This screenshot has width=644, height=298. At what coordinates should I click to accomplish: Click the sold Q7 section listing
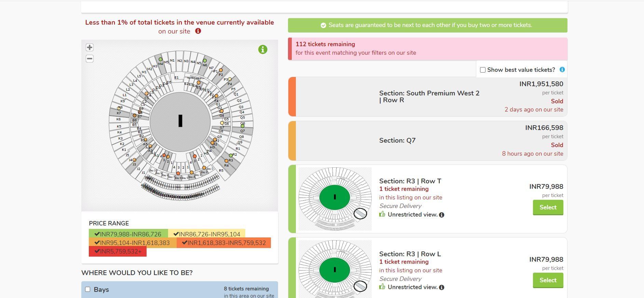click(x=427, y=141)
